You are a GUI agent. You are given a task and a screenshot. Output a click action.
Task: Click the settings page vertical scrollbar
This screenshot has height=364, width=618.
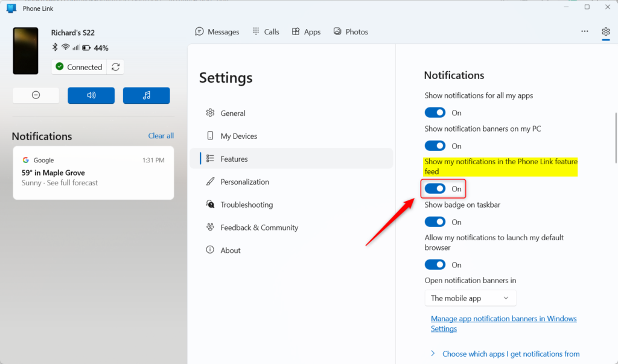pos(616,138)
